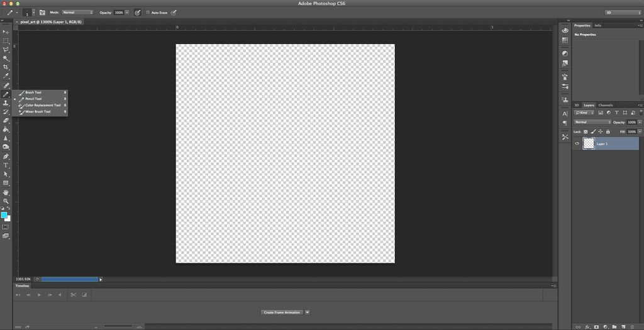This screenshot has width=644, height=330.
Task: Choose Mixer Brush Tool from flyout
Action: [x=40, y=112]
